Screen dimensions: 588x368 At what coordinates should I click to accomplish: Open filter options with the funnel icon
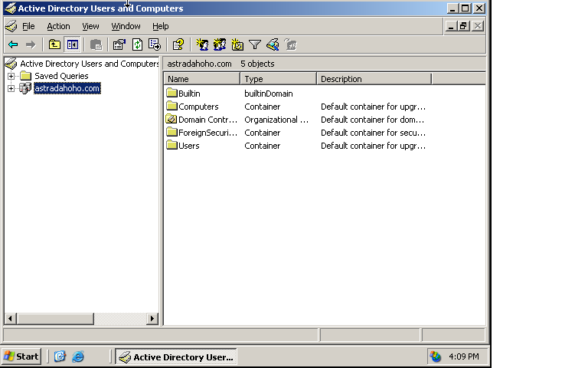point(255,45)
